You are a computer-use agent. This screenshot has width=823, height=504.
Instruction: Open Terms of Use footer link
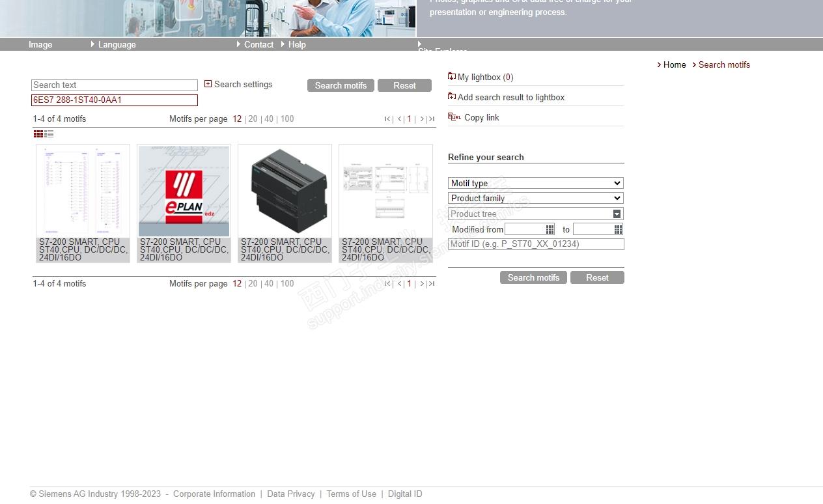click(x=352, y=494)
